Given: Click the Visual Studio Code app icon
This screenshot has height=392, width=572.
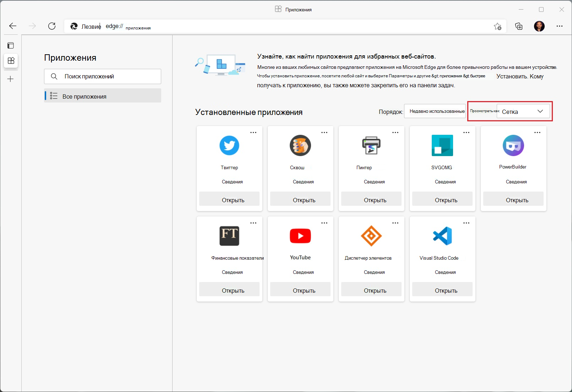Looking at the screenshot, I should point(442,236).
